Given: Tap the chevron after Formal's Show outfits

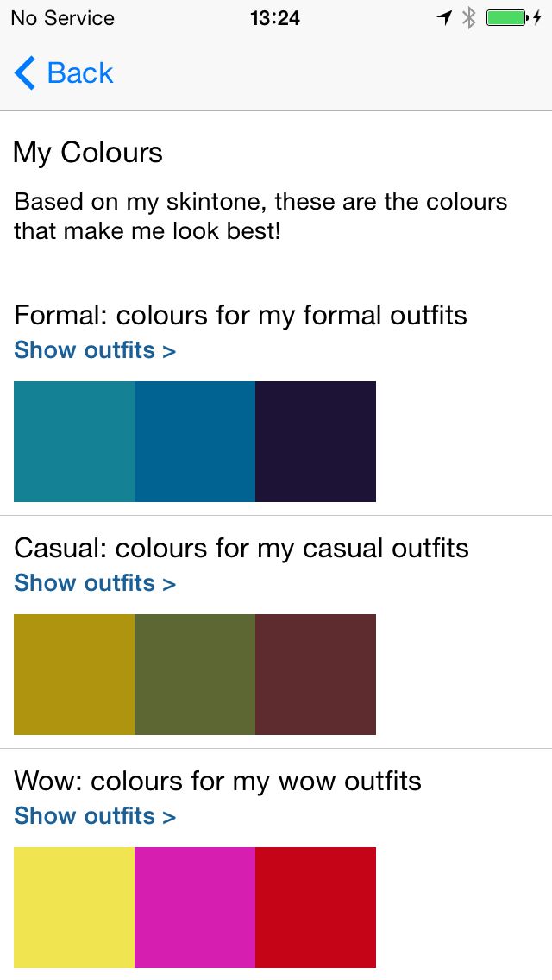Looking at the screenshot, I should [170, 350].
